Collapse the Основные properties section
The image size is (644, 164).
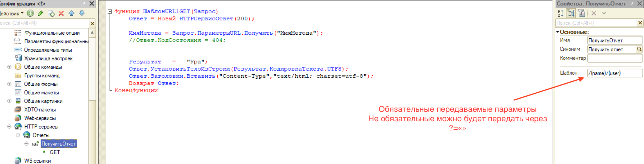pos(557,32)
